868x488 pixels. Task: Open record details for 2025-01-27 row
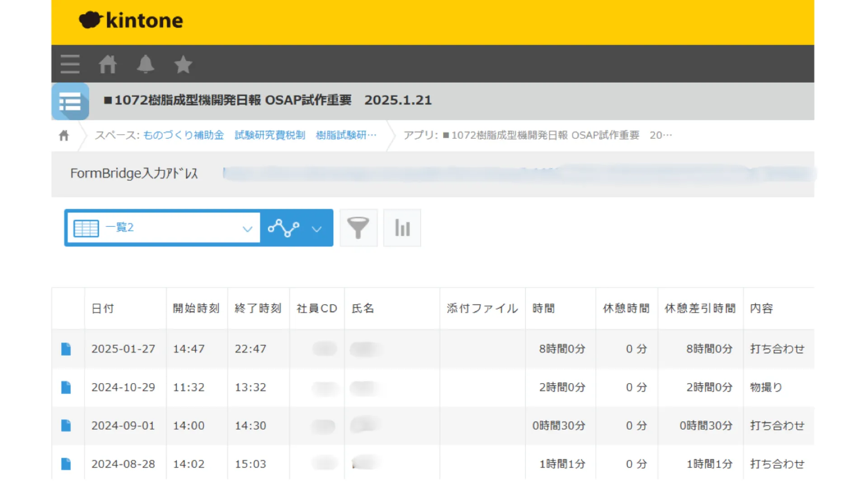coord(66,349)
